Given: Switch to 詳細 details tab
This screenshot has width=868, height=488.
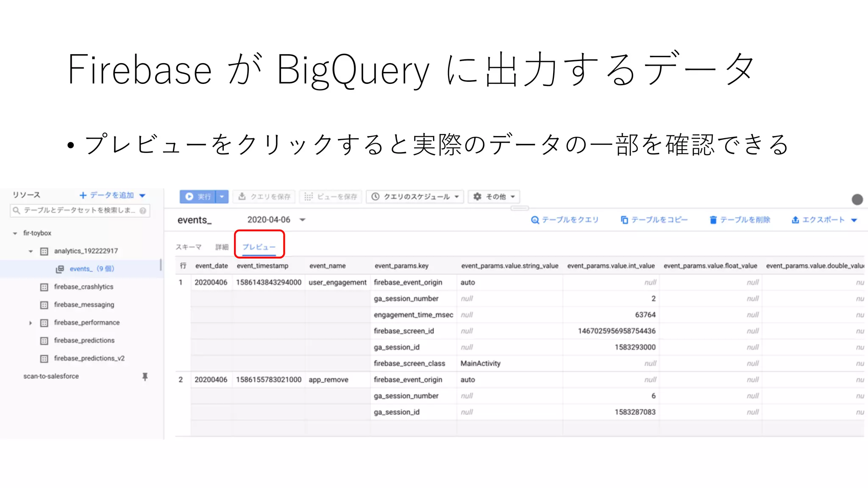Looking at the screenshot, I should click(222, 247).
